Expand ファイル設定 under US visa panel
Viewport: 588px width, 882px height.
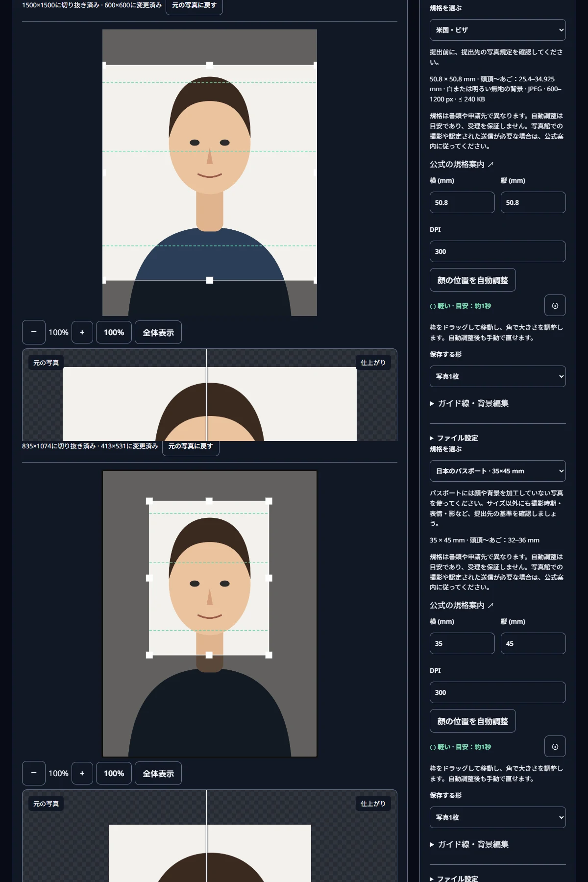(454, 438)
